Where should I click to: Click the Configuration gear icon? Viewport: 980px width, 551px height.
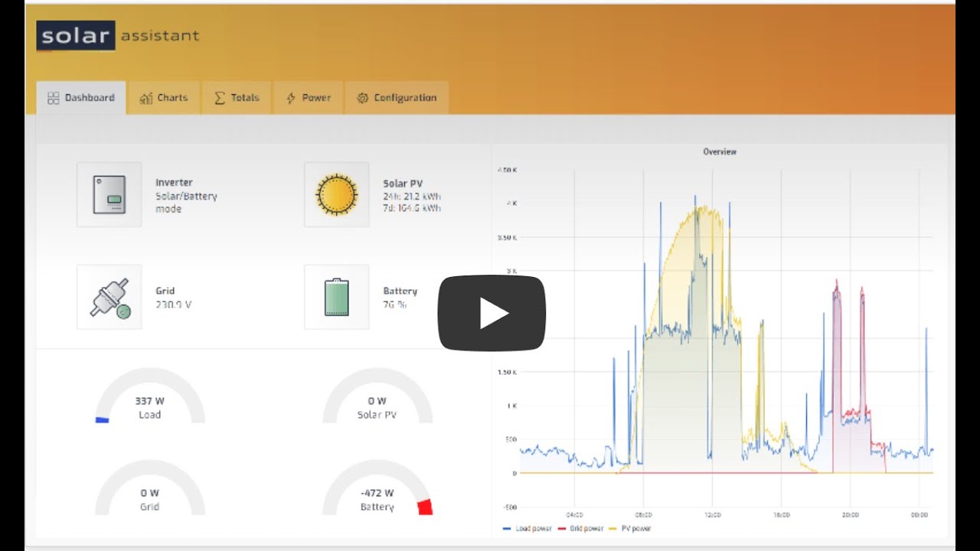pos(363,98)
